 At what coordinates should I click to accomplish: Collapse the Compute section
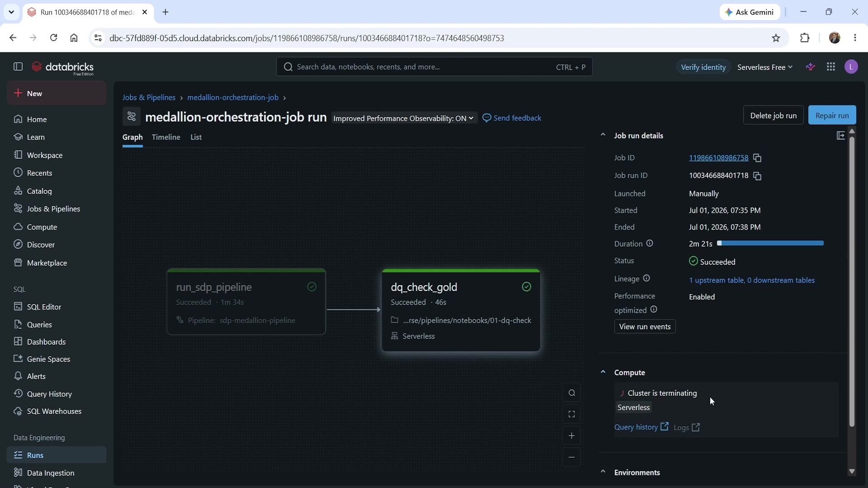click(603, 372)
